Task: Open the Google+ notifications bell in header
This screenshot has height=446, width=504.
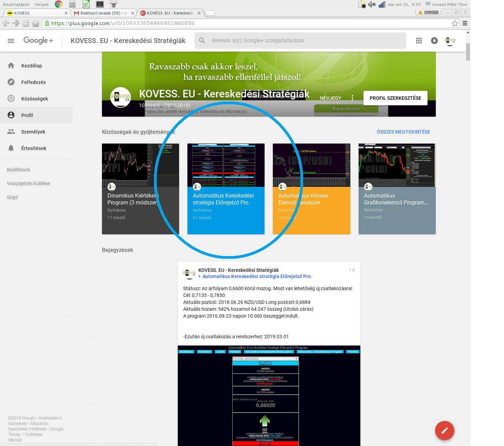Action: click(x=434, y=41)
